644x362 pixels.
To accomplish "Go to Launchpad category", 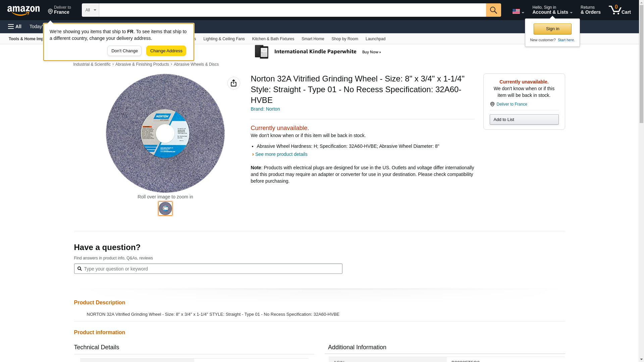I will pos(375,39).
